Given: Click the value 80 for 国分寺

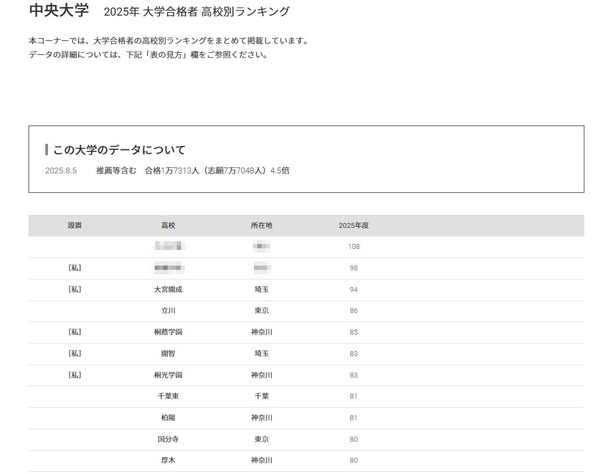Looking at the screenshot, I should pyautogui.click(x=354, y=439).
